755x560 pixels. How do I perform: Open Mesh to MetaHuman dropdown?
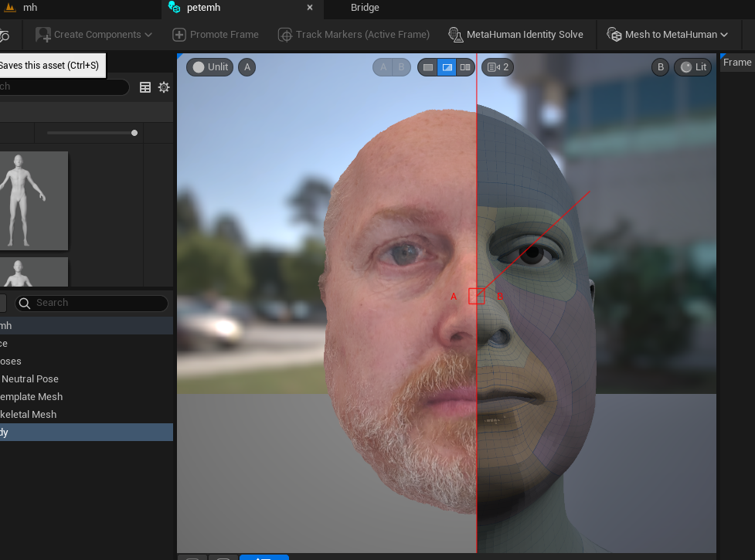point(668,35)
